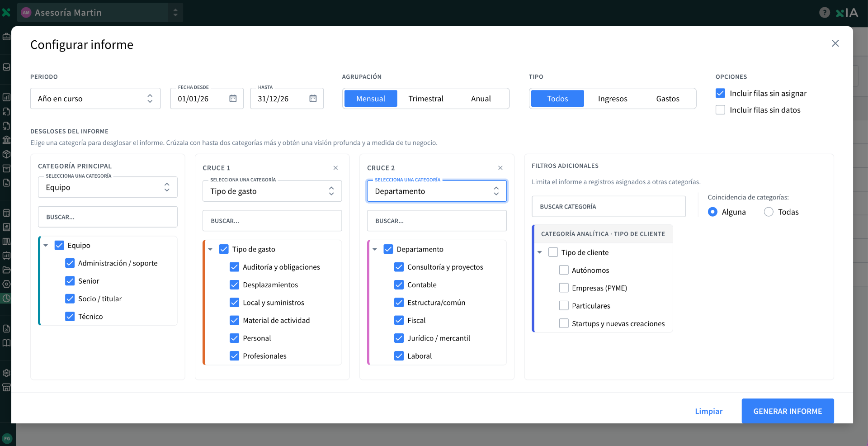Viewport: 868px width, 446px height.
Task: Switch grouping to Anual
Action: [x=481, y=99]
